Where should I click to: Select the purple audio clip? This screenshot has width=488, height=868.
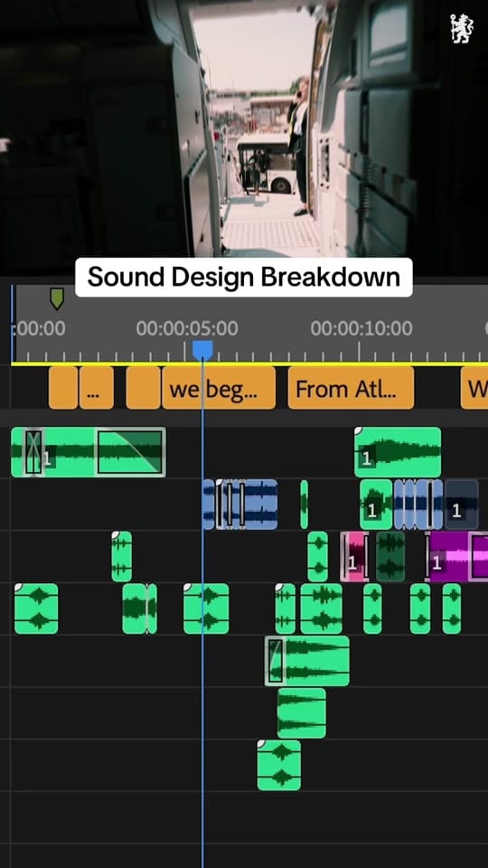(x=457, y=556)
